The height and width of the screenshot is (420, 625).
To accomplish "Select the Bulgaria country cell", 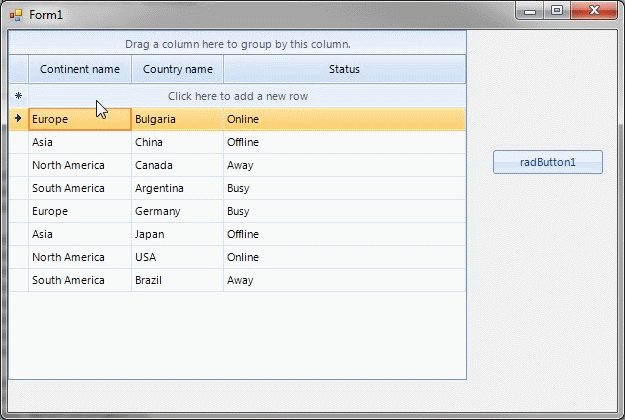I will pyautogui.click(x=177, y=119).
